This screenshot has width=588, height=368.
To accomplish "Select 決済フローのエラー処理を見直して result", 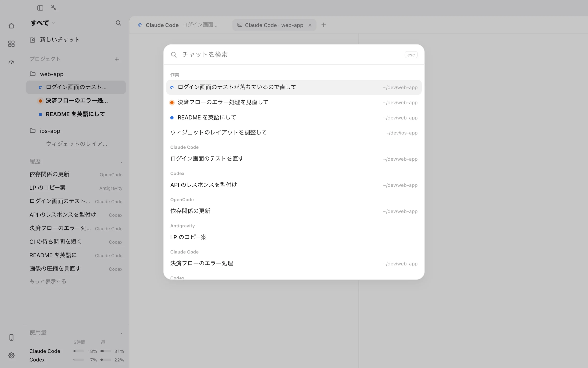I will tap(294, 102).
